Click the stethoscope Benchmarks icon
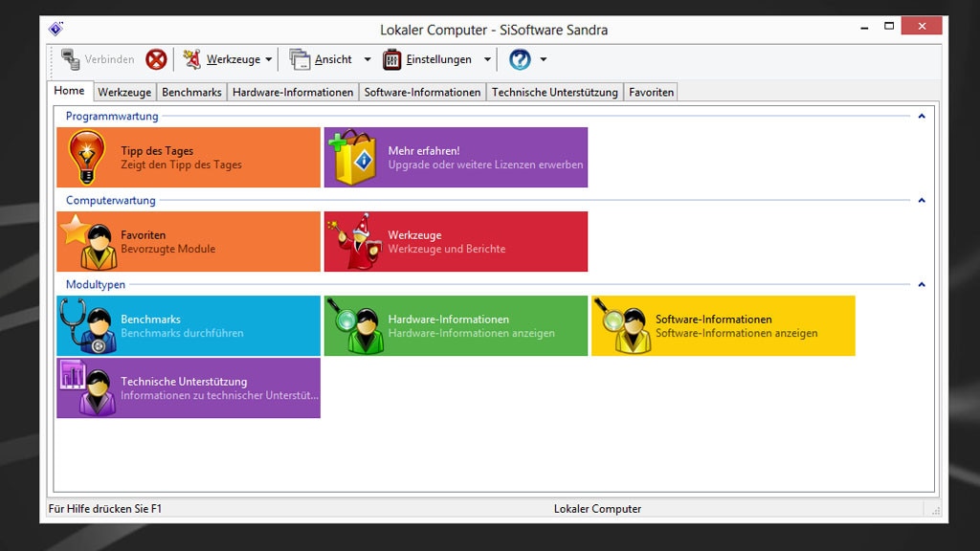 [88, 326]
